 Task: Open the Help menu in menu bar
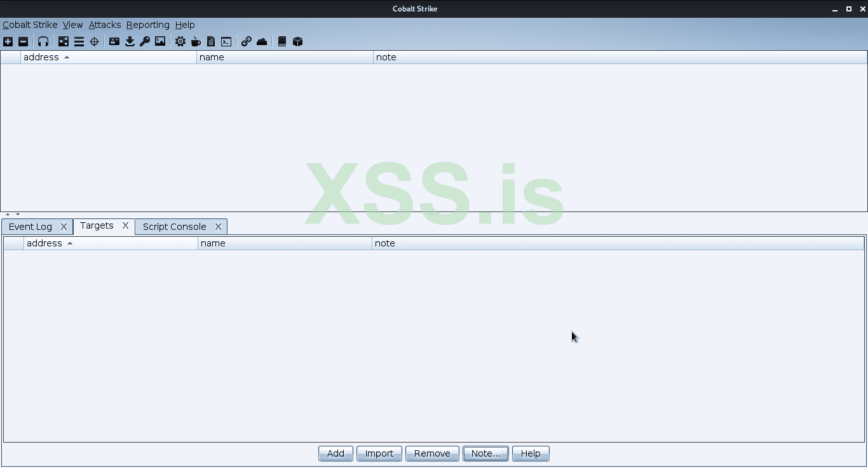tap(185, 25)
